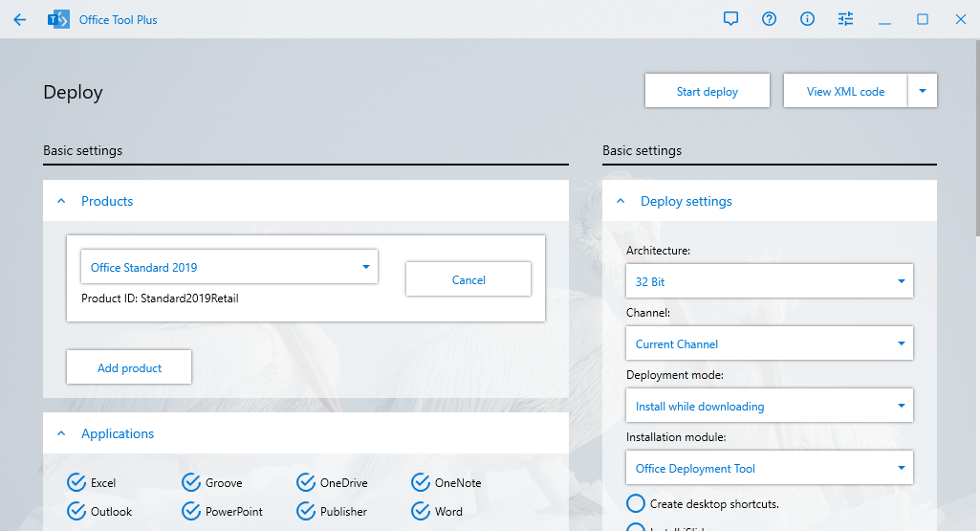Image resolution: width=980 pixels, height=531 pixels.
Task: Open the Office Deployment Tool dropdown
Action: pyautogui.click(x=770, y=468)
